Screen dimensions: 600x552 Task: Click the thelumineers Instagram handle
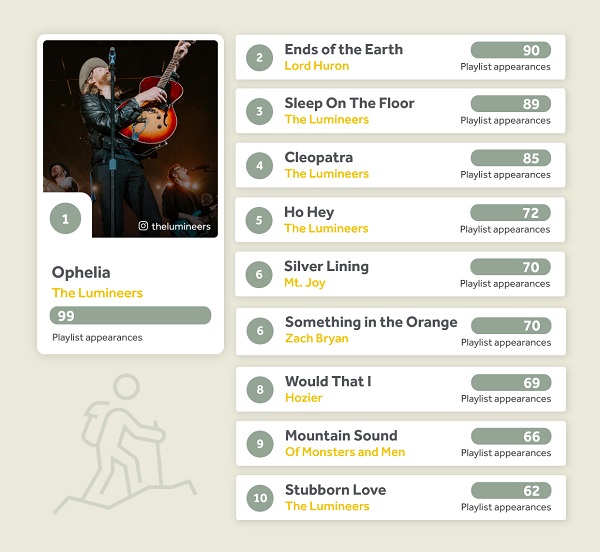[181, 226]
